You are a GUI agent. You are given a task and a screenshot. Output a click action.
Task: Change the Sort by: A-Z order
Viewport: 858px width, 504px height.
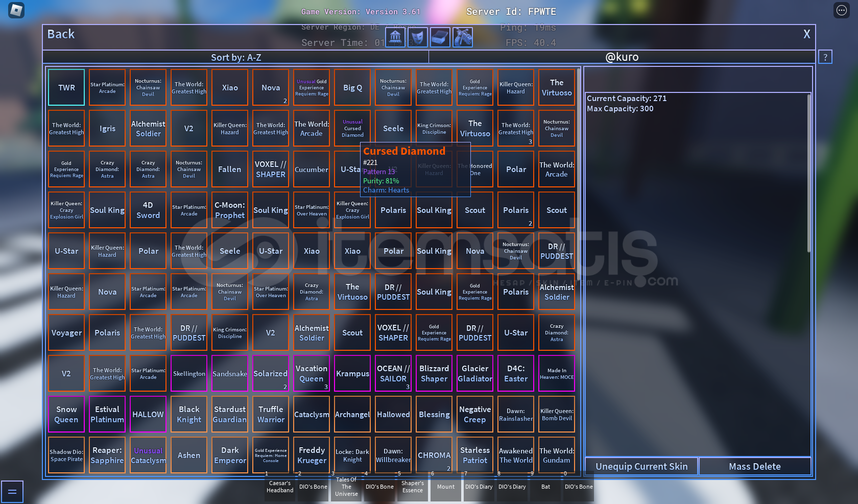click(236, 57)
